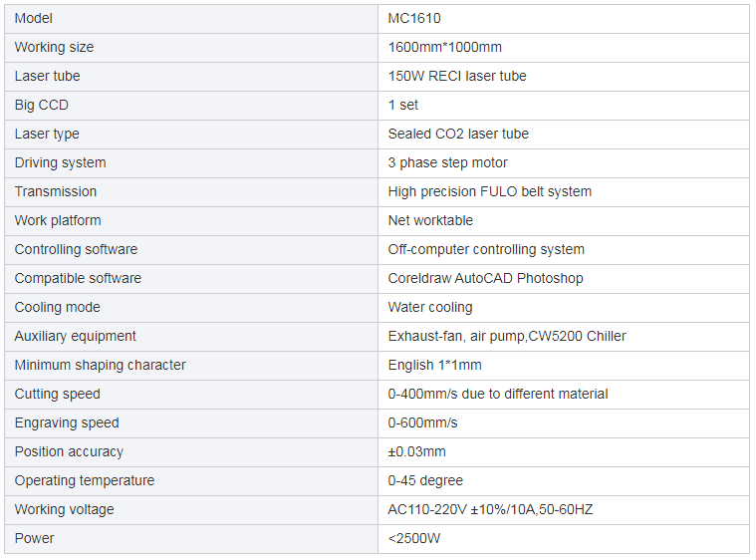Click the Net worktable value
The width and height of the screenshot is (756, 560).
pyautogui.click(x=430, y=220)
